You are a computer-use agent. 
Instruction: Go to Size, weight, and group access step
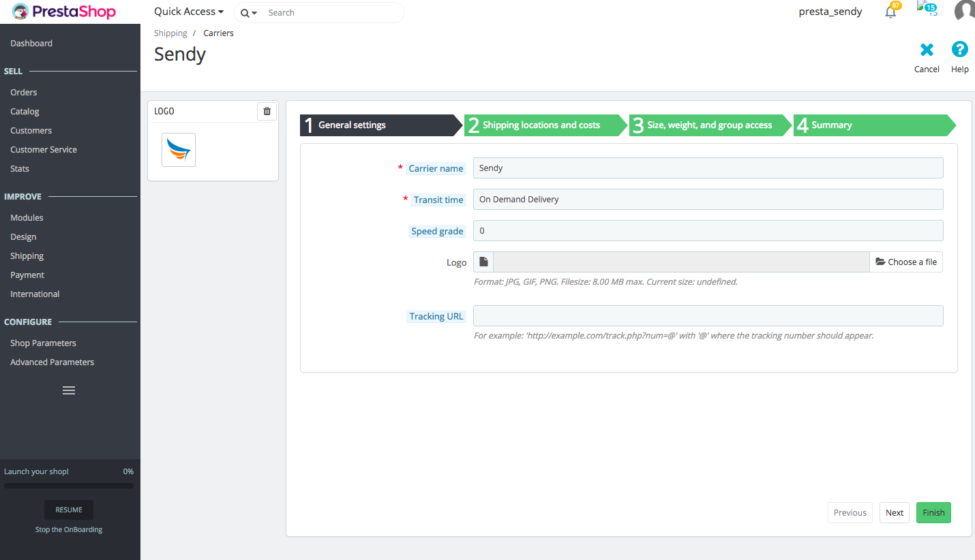click(710, 125)
